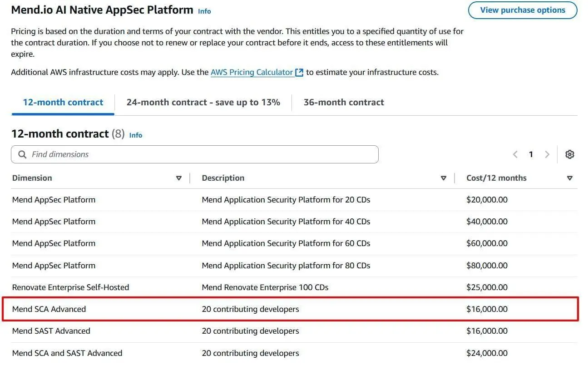Click Mend.io AI Native AppSec Platform title
588x365 pixels.
point(102,10)
